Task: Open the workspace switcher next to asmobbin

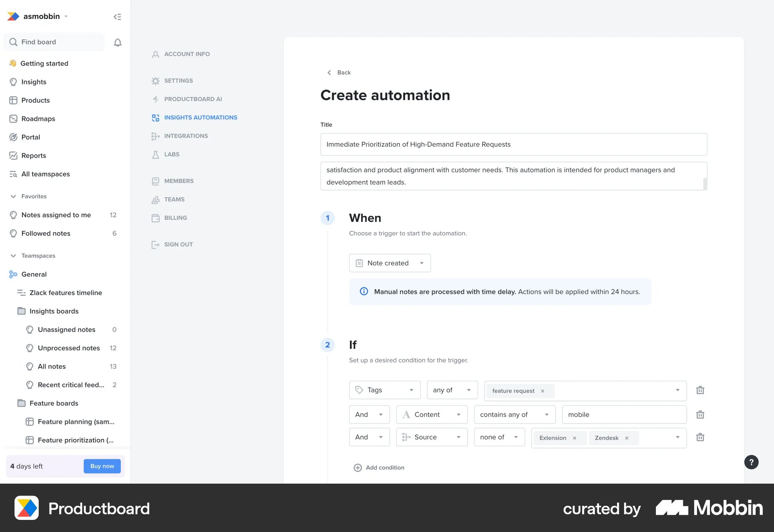Action: click(66, 17)
